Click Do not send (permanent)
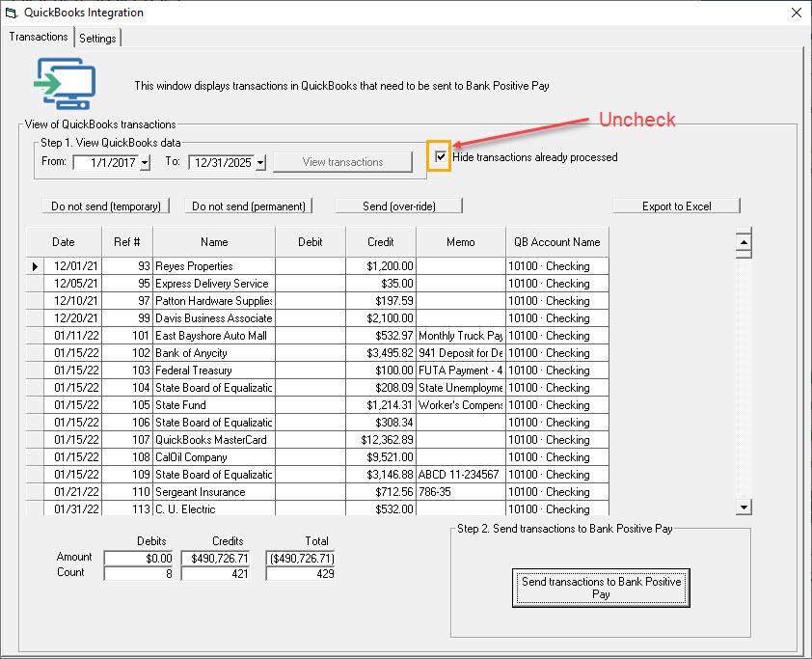The image size is (812, 659). coord(249,206)
